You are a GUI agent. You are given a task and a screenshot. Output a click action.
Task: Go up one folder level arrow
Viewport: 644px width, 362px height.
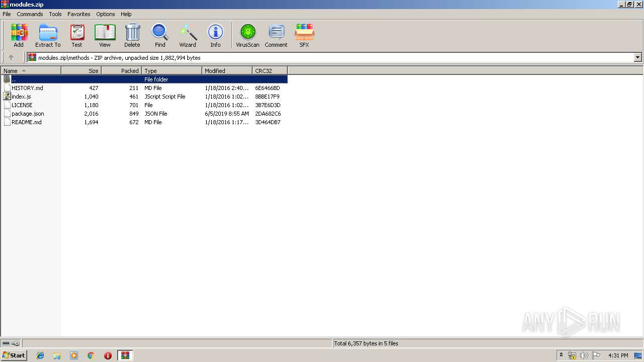click(11, 57)
